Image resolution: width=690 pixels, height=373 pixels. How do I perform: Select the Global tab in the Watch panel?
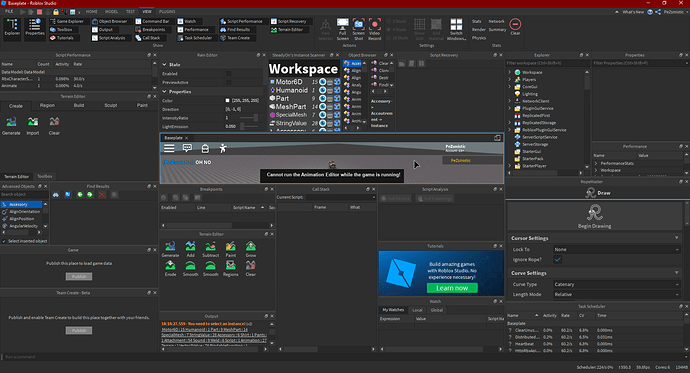[x=437, y=310]
